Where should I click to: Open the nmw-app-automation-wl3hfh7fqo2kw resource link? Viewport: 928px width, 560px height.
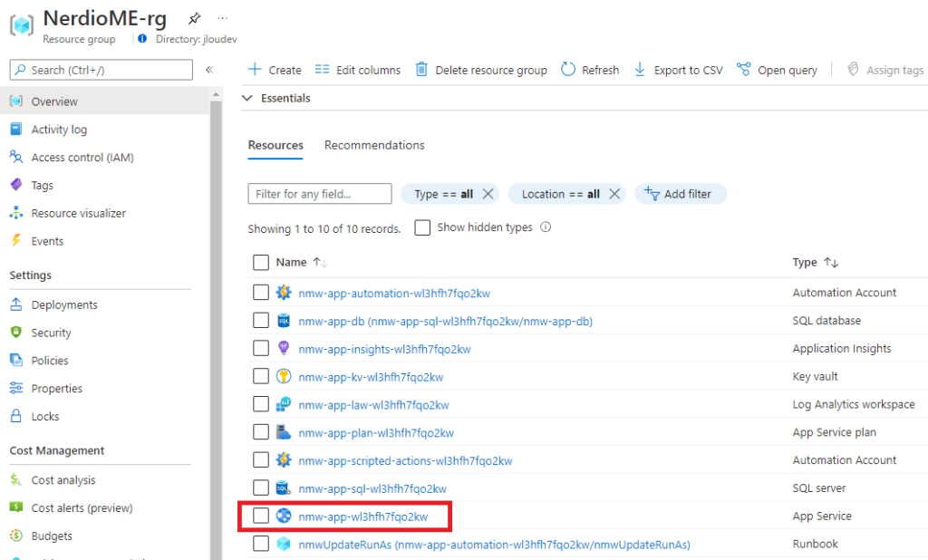(x=394, y=293)
